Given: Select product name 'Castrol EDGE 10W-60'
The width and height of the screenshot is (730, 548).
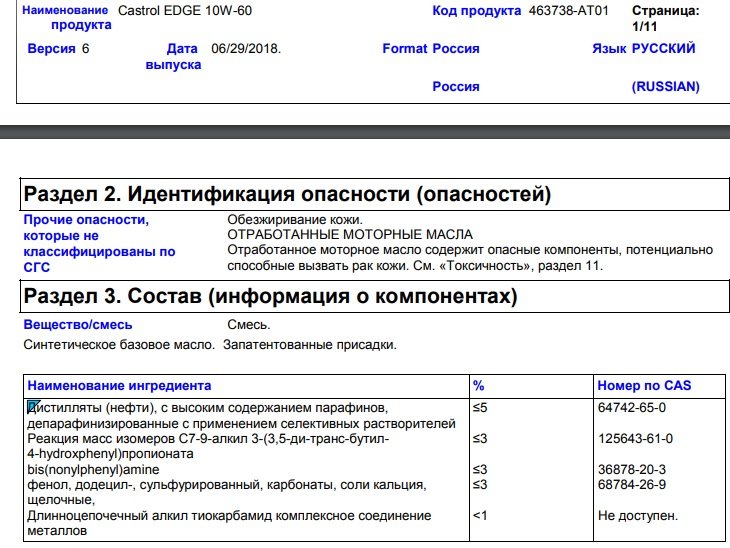Looking at the screenshot, I should (185, 10).
